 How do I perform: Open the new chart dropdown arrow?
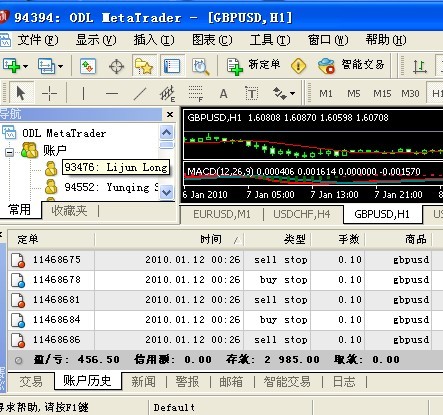25,66
